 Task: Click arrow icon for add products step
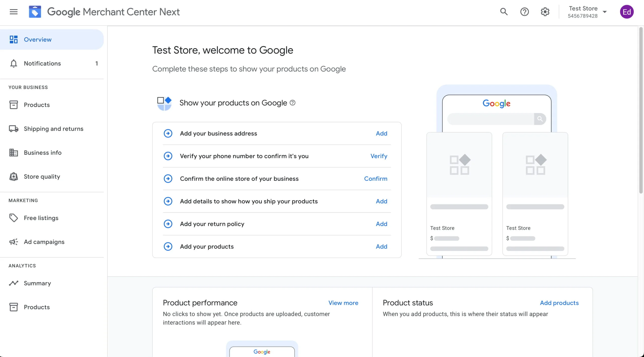[168, 247]
